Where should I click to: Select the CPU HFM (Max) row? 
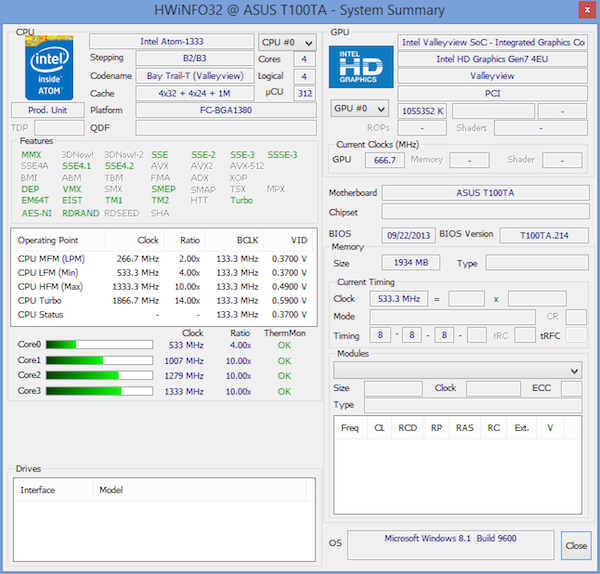click(163, 287)
